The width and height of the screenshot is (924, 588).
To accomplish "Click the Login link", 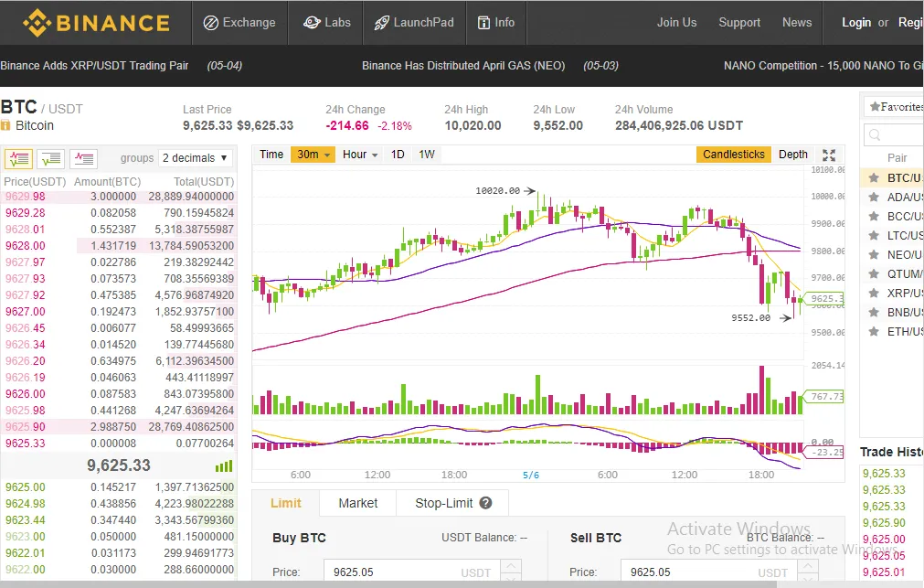I will pos(855,23).
